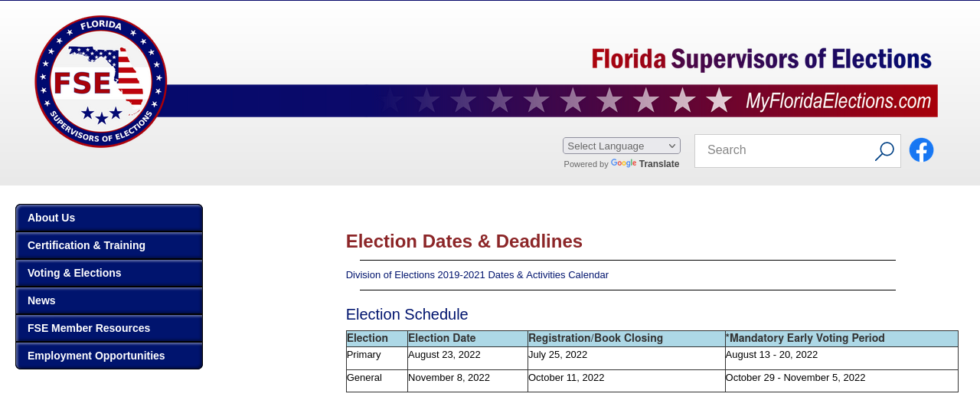Focus the Search input field
980x420 pixels.
pos(783,150)
